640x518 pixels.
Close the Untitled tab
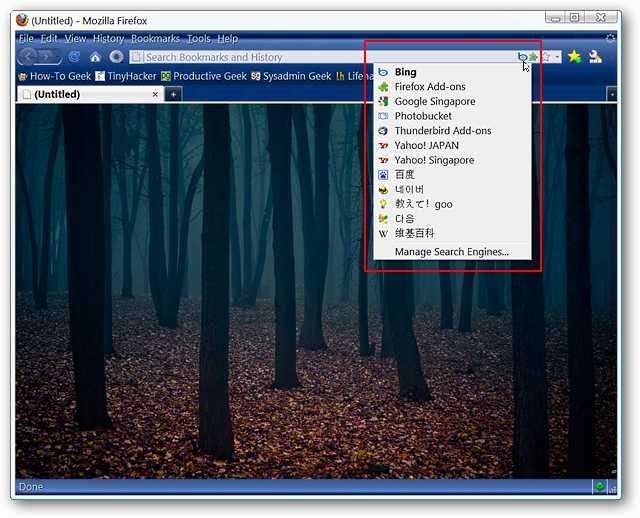pyautogui.click(x=155, y=94)
